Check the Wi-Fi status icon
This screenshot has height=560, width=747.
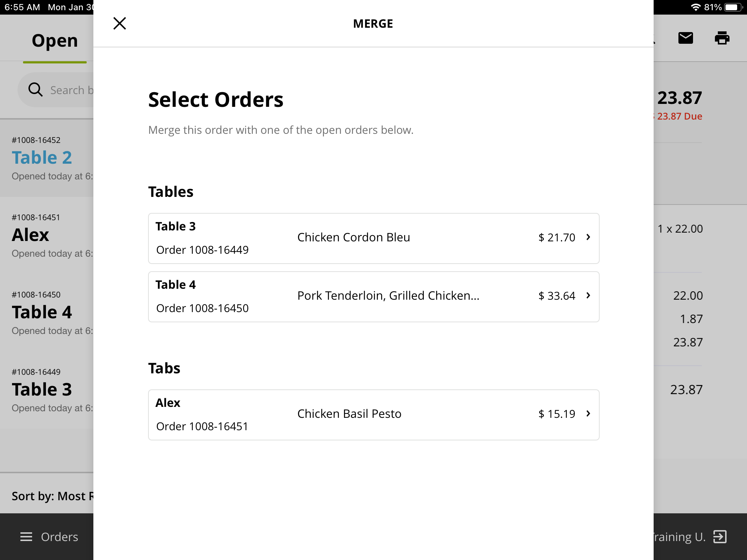click(x=696, y=7)
